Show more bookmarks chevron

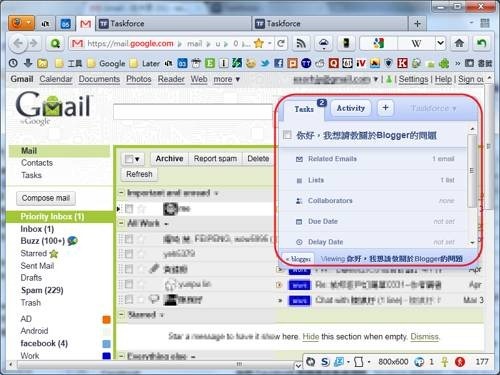458,63
